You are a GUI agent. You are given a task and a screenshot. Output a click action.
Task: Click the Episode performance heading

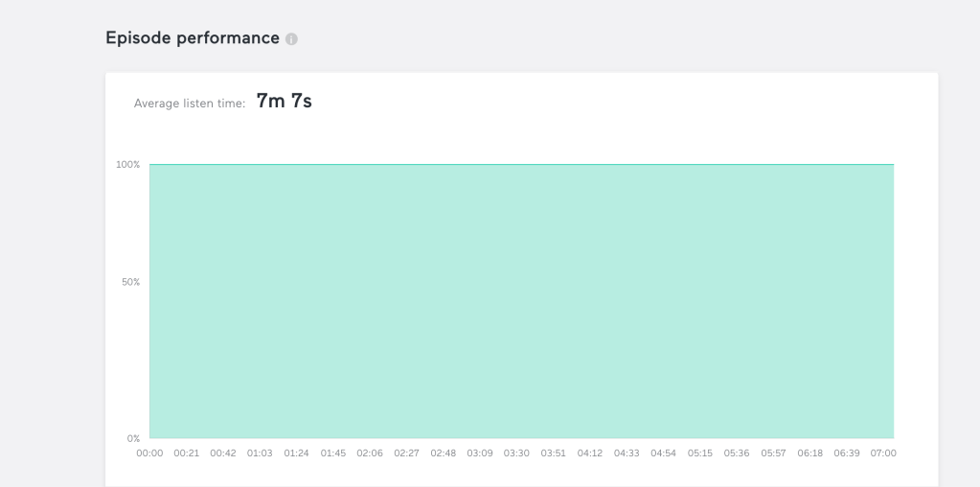192,38
